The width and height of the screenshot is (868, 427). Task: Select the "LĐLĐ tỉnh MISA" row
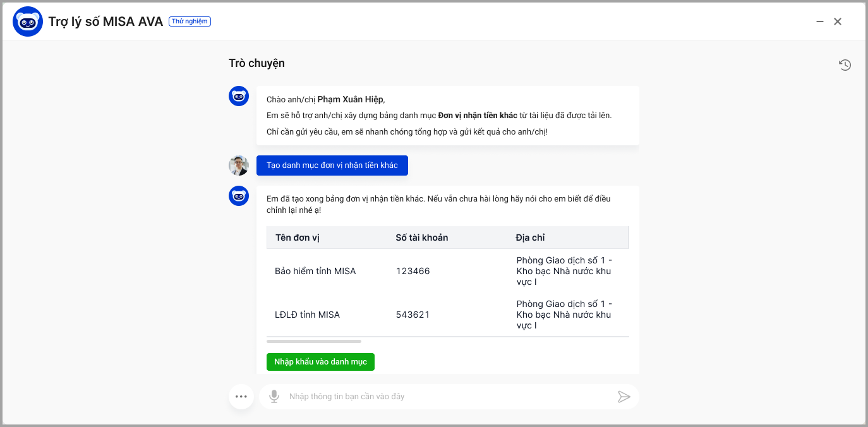pos(307,315)
